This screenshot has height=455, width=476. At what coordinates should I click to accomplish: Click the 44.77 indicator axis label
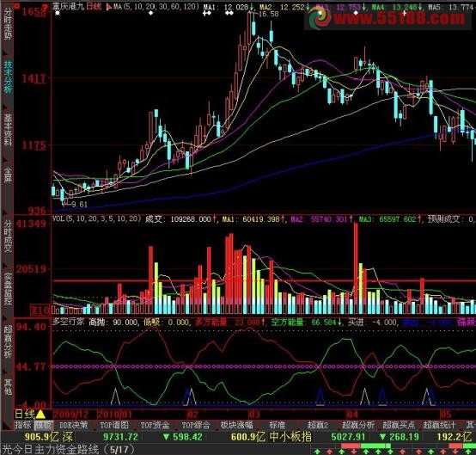pos(31,367)
